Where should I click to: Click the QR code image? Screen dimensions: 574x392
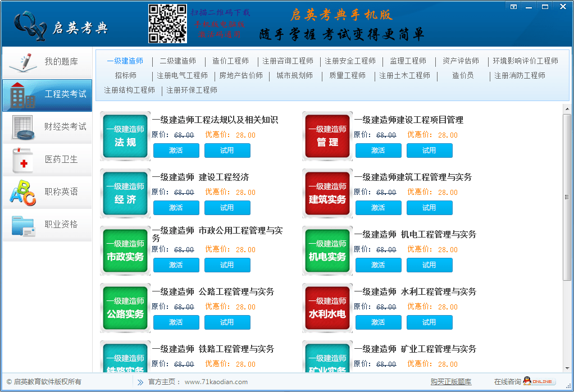point(168,24)
